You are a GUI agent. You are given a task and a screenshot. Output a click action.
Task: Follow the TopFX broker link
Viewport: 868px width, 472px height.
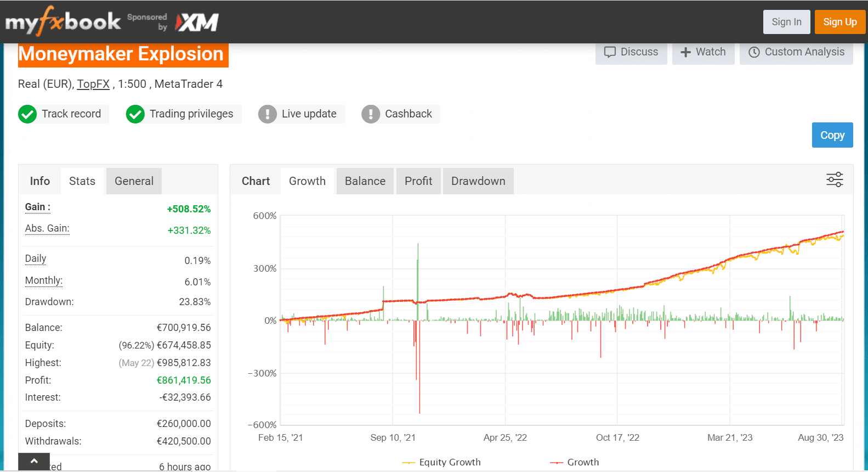coord(93,84)
